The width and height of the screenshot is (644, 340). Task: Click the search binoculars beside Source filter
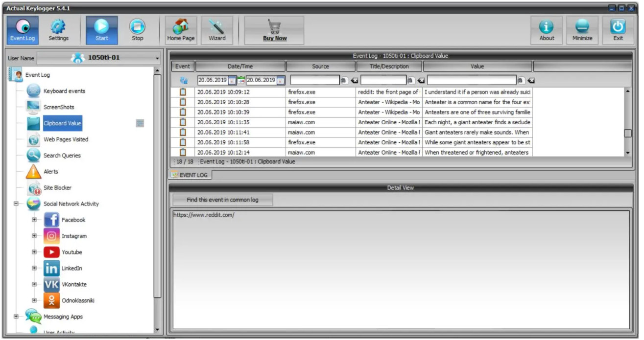coord(343,80)
